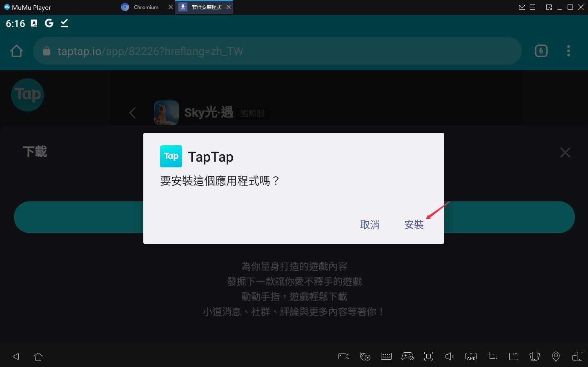
Task: Rotate screen with rotate icon
Action: point(535,356)
